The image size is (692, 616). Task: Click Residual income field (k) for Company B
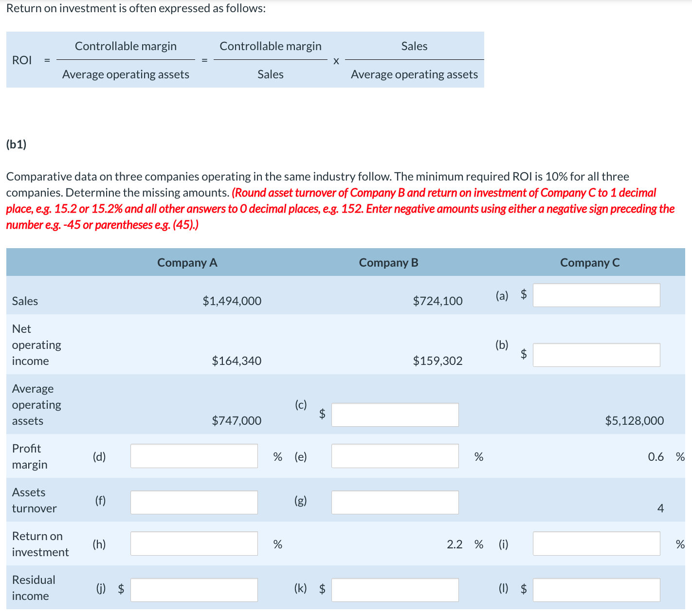tap(394, 589)
